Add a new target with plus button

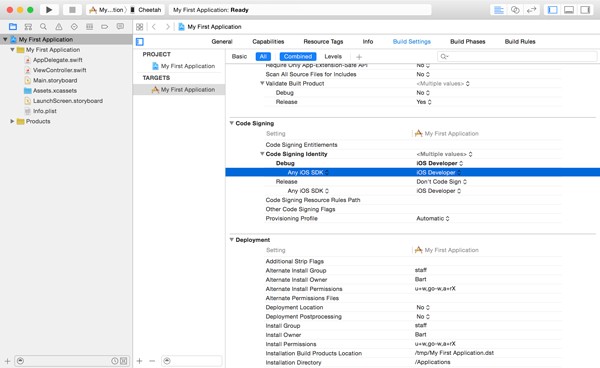140,361
